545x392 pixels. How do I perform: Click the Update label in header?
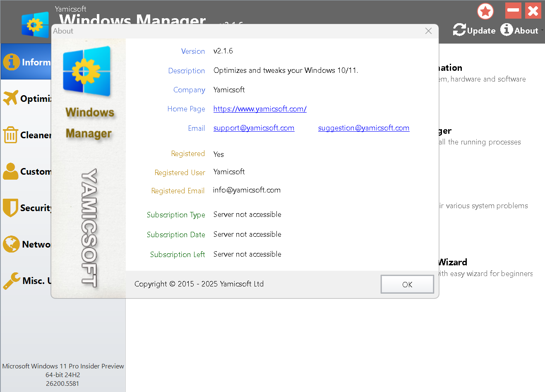[x=481, y=31]
